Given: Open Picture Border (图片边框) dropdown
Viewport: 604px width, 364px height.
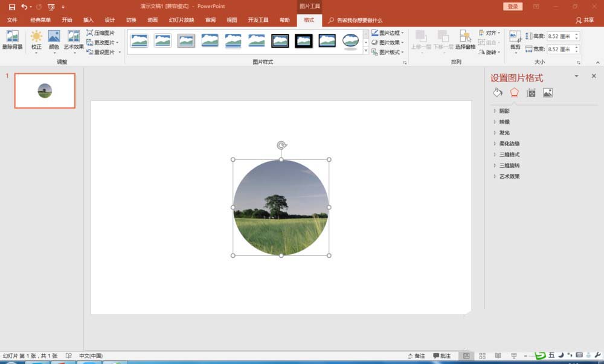Looking at the screenshot, I should pyautogui.click(x=388, y=33).
